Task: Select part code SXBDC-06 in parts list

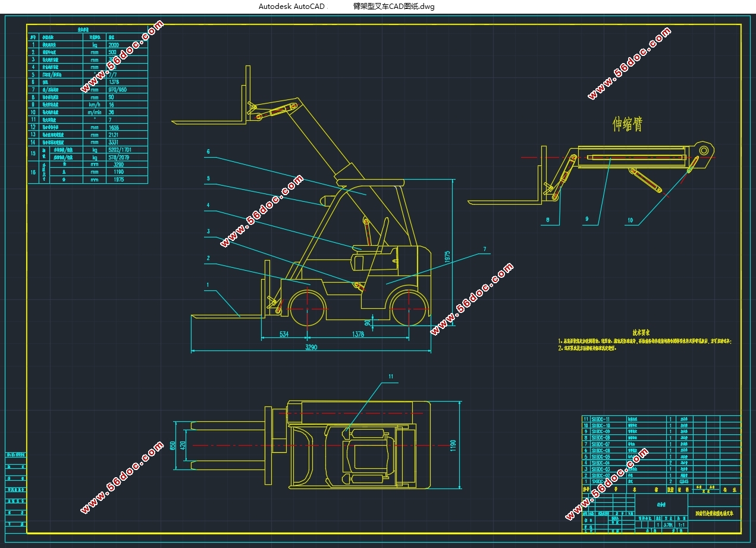Action: (601, 450)
